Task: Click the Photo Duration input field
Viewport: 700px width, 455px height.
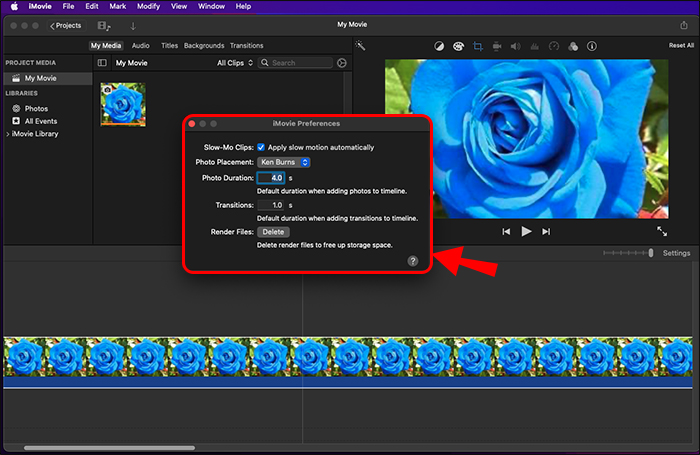Action: [x=271, y=178]
